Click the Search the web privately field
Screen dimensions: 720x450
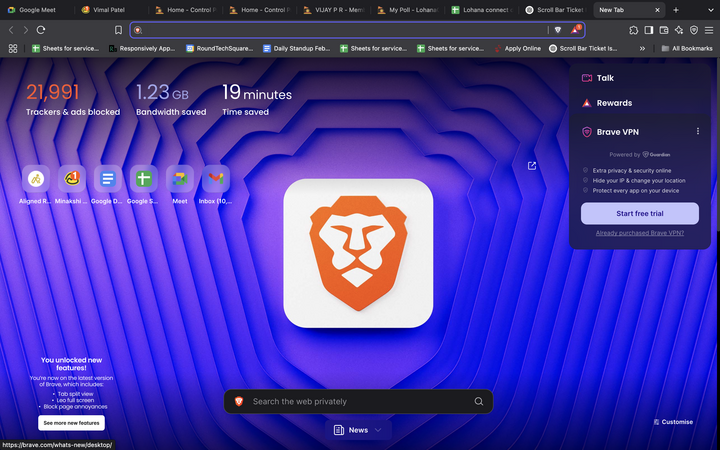(x=358, y=401)
